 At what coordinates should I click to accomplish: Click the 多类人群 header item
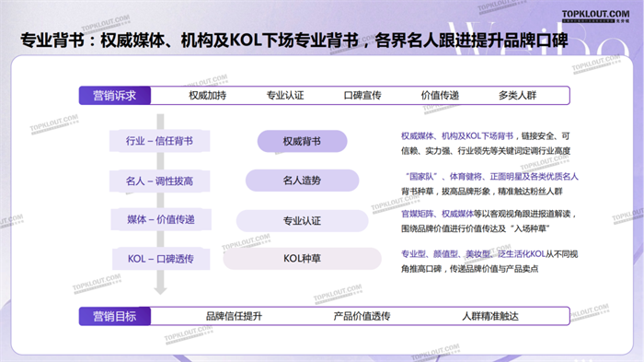pyautogui.click(x=517, y=96)
